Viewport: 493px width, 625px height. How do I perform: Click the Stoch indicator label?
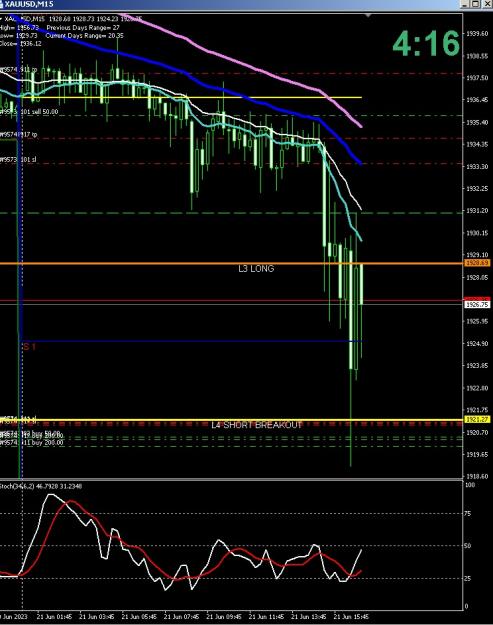pos(41,486)
